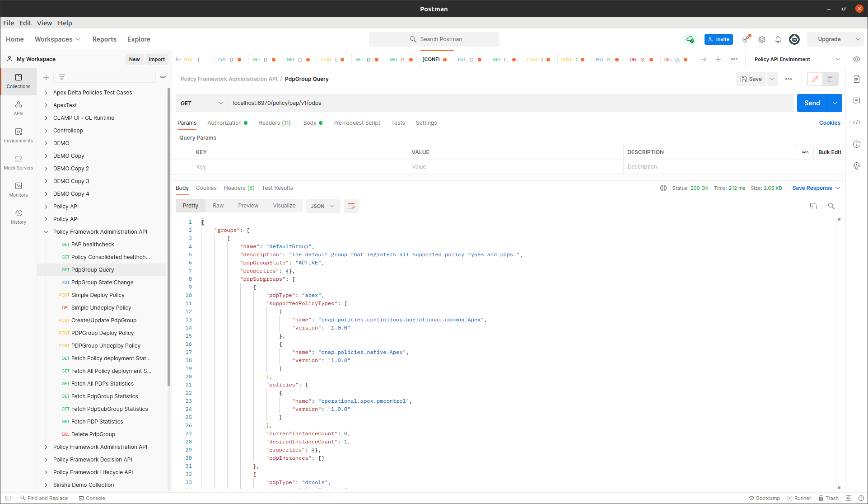Open the response format JSON dropdown

323,206
